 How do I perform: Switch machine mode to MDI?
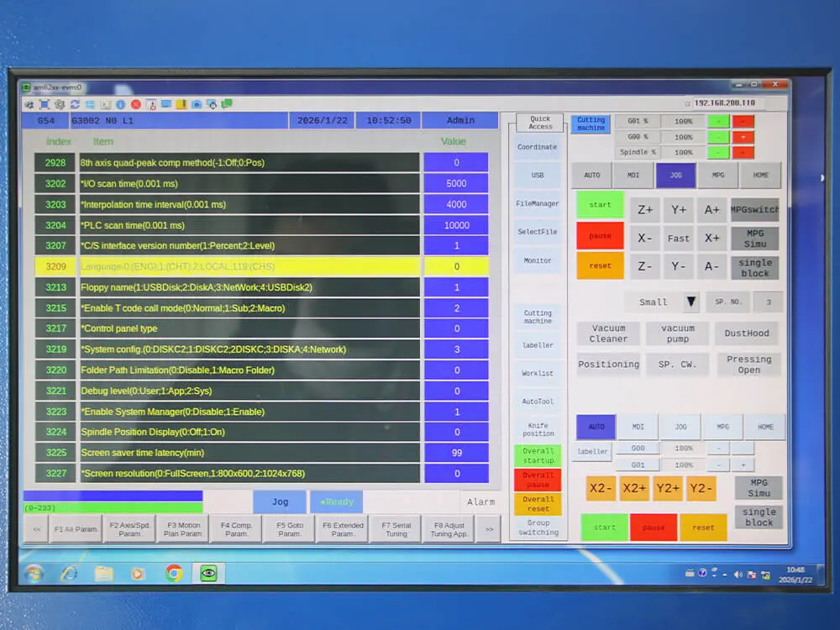tap(633, 175)
